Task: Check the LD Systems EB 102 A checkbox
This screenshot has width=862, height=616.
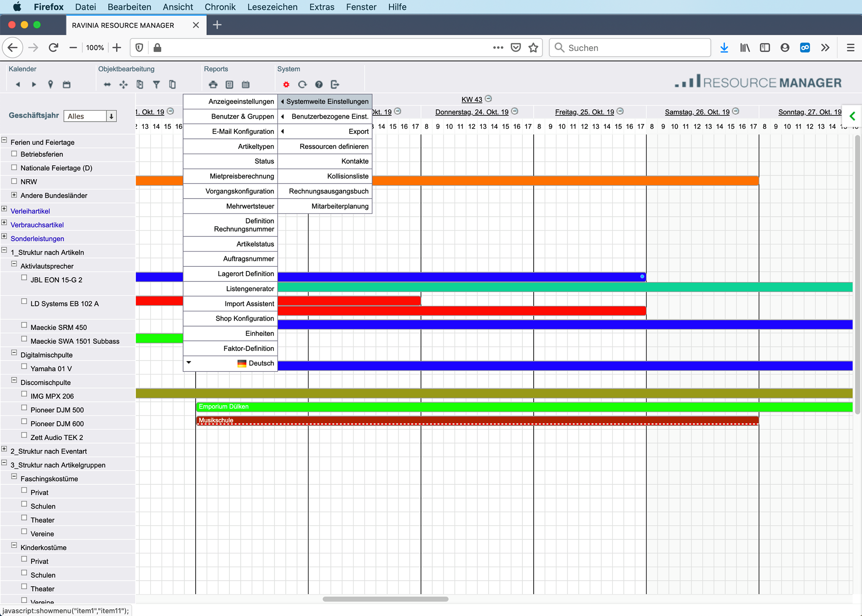Action: [24, 302]
